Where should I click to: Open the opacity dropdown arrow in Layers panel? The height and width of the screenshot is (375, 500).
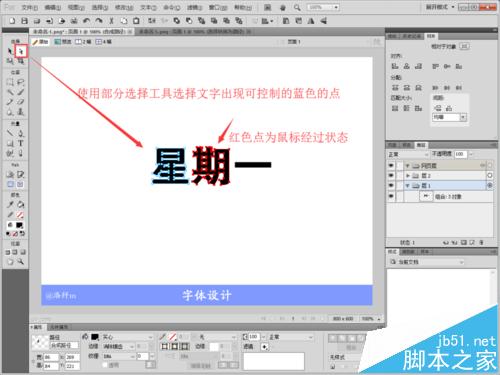471,154
